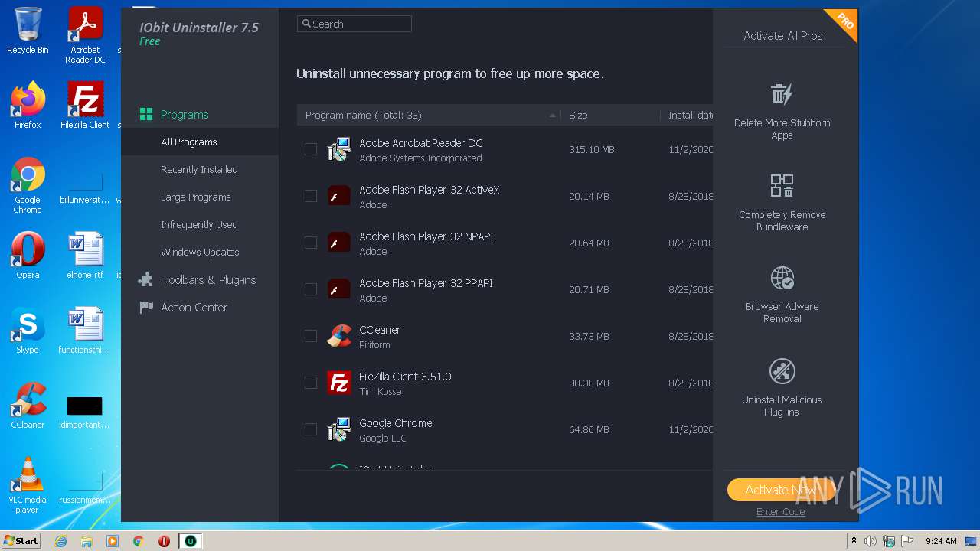980x551 pixels.
Task: Click the Adobe Flash Player 32 NPAPI icon
Action: [x=339, y=243]
